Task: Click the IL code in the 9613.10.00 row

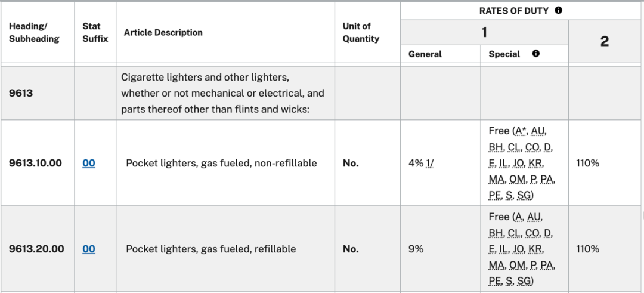Action: point(503,163)
